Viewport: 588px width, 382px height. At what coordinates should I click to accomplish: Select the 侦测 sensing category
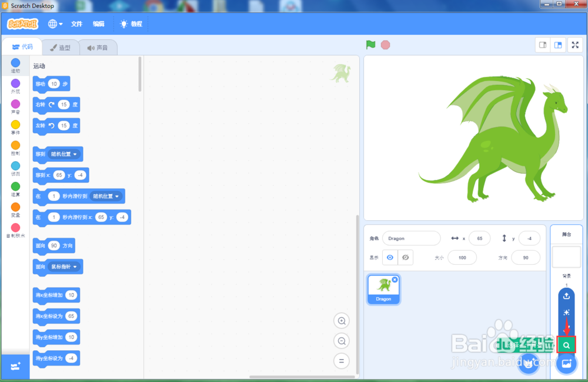tap(15, 168)
